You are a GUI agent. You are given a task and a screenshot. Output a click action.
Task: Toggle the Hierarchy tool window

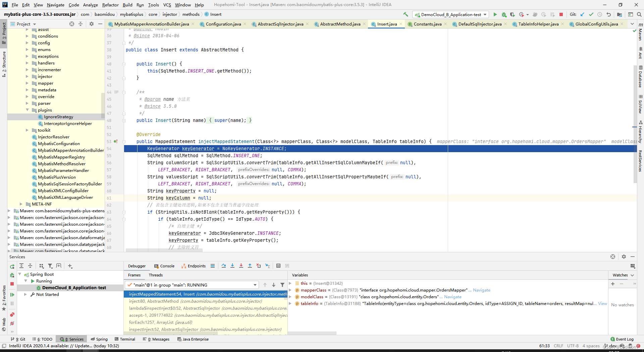tap(640, 132)
